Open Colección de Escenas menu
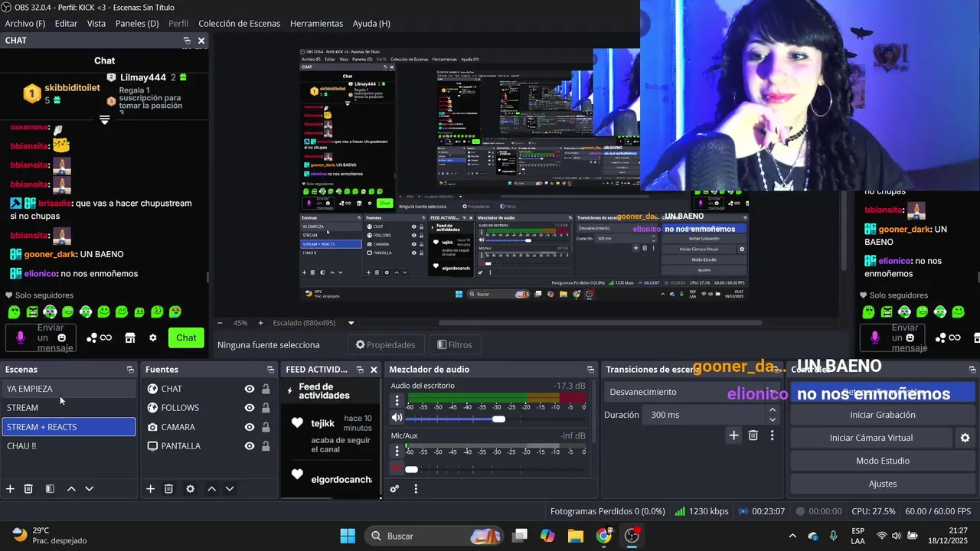The width and height of the screenshot is (980, 551). click(x=239, y=24)
